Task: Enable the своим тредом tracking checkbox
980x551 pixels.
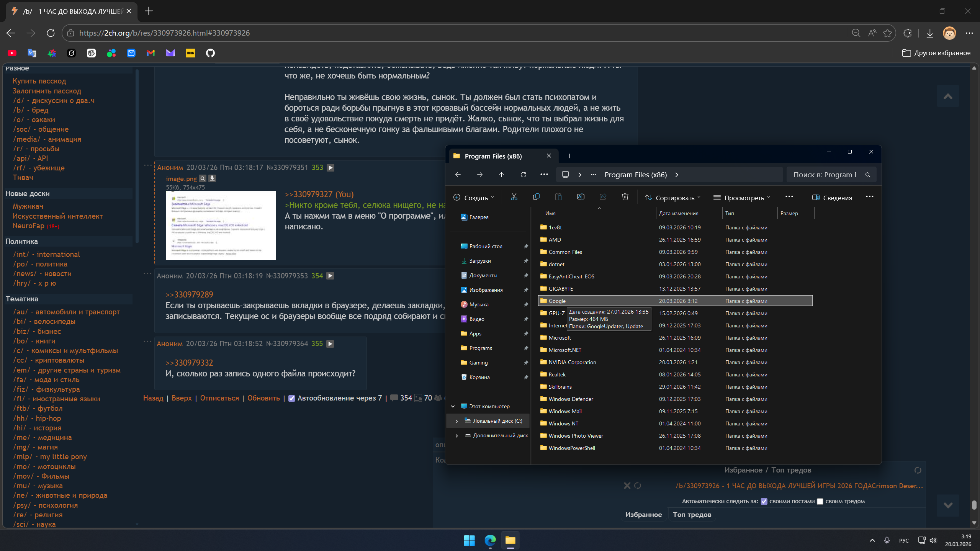Action: (x=820, y=502)
